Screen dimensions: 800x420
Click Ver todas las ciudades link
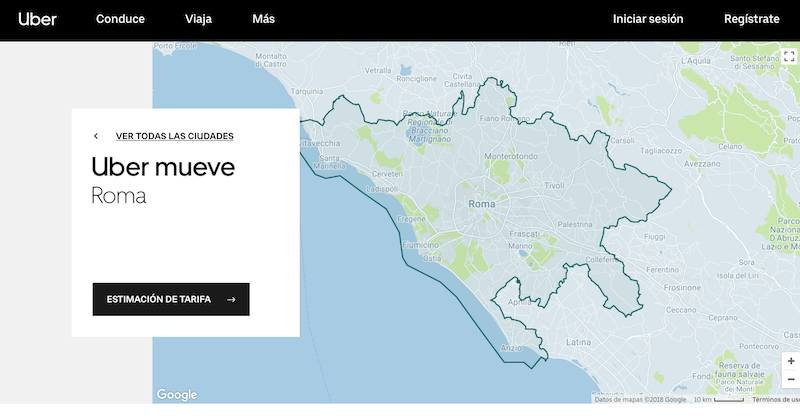(x=174, y=136)
